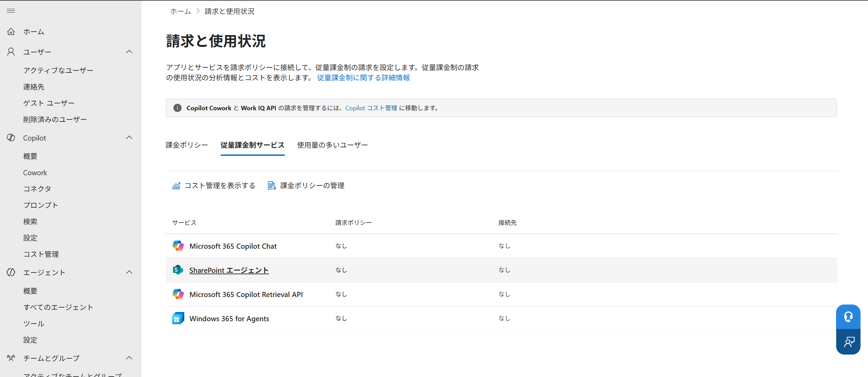
Task: Open the headset help support button
Action: coord(848,317)
